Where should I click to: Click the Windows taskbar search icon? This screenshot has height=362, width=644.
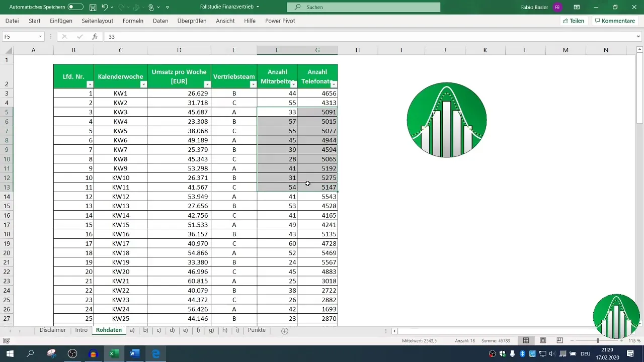(x=31, y=354)
